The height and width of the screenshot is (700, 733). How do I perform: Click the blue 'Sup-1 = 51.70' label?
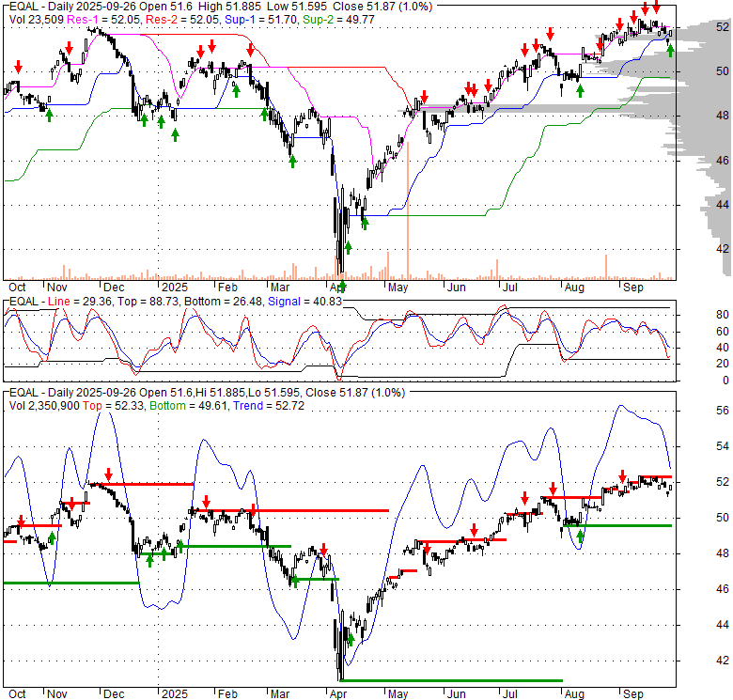(x=260, y=20)
